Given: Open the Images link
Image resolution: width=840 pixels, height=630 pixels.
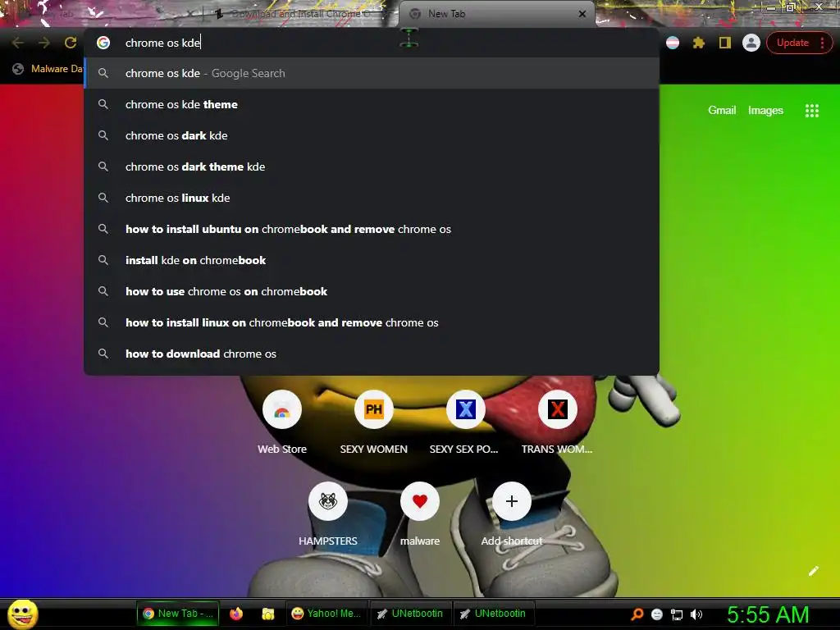Looking at the screenshot, I should coord(765,111).
